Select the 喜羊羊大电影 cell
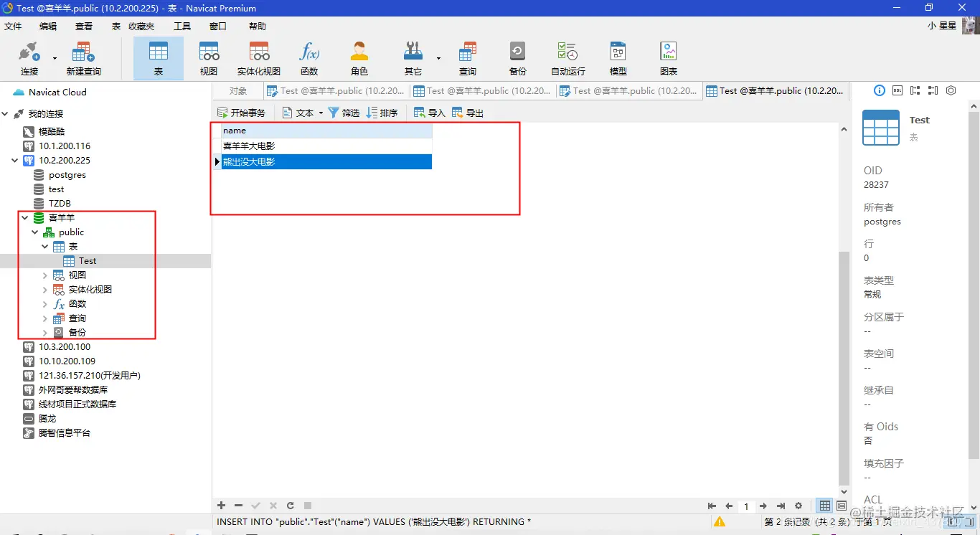 click(326, 146)
